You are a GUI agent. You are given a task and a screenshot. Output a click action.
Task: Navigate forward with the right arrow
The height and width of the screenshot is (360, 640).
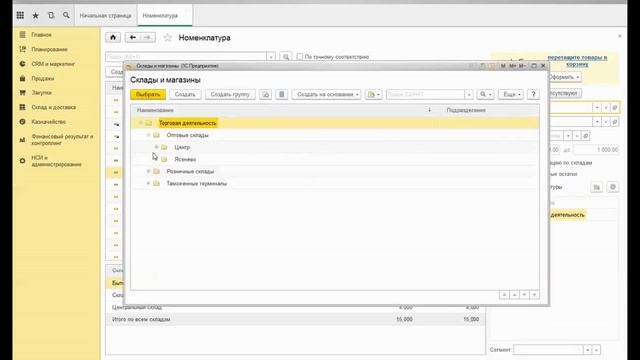pyautogui.click(x=147, y=38)
